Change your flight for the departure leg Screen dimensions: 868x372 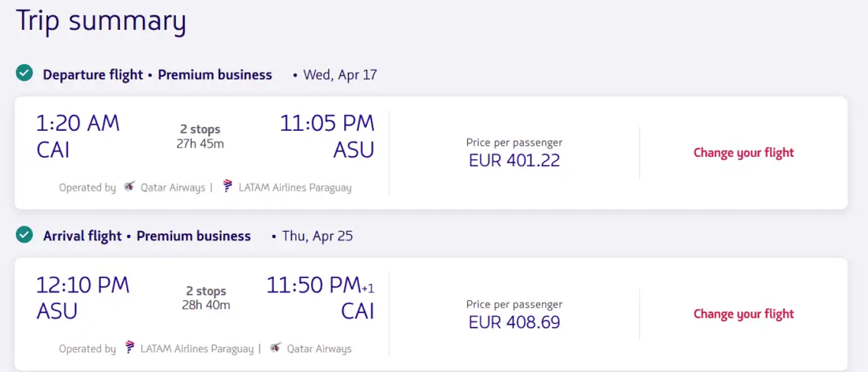(x=743, y=153)
